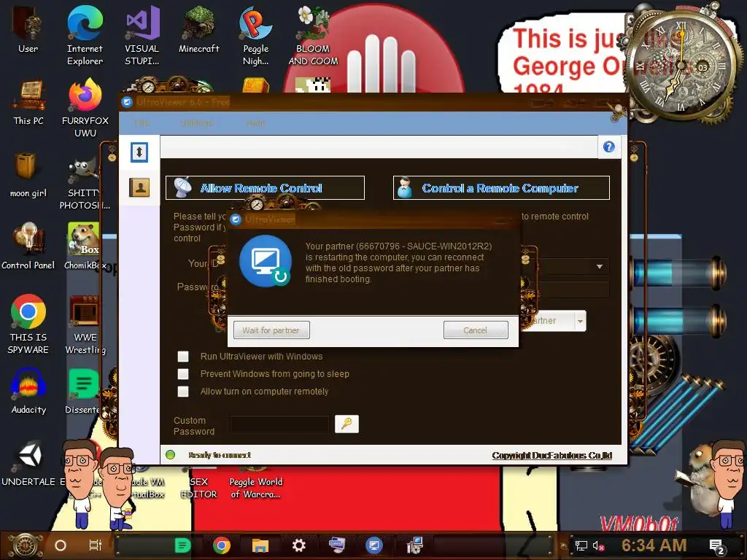Screen dimensions: 747x560
Task: Launch the ChomikBox desktop shortcut
Action: 85,246
